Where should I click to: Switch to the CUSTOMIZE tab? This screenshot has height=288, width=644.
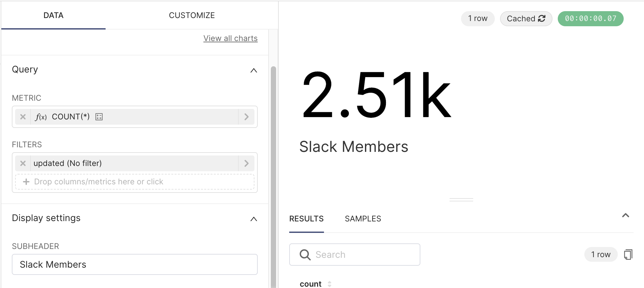pos(192,15)
